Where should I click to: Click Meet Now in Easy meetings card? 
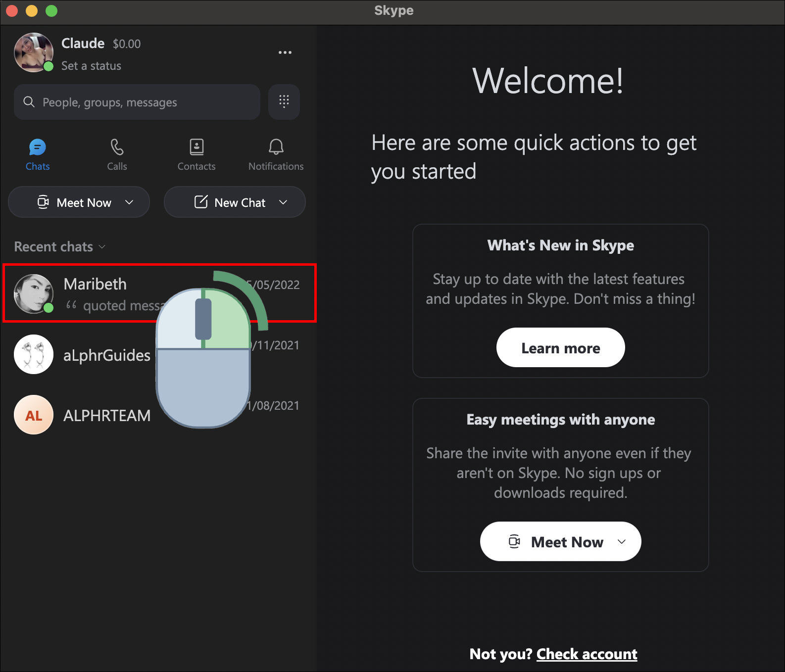click(x=560, y=541)
